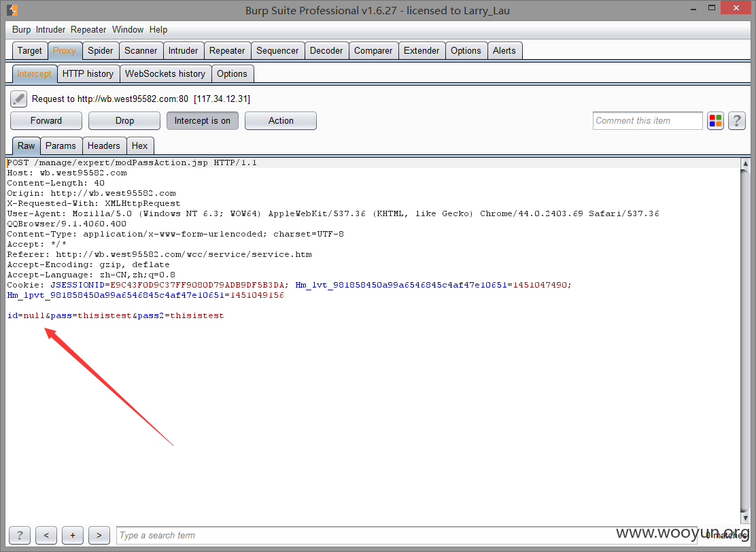Click the QQBrowser/9.1.4060.400 line
This screenshot has height=552, width=756.
click(x=67, y=224)
